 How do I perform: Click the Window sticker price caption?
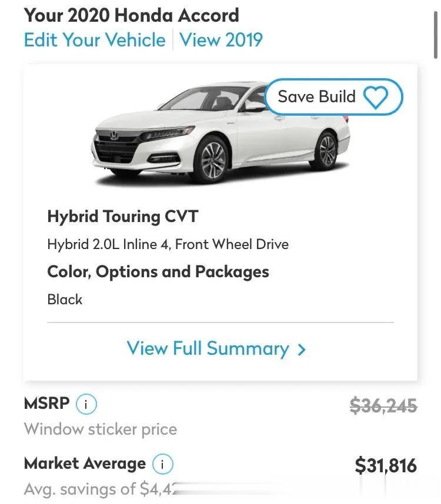click(x=101, y=429)
